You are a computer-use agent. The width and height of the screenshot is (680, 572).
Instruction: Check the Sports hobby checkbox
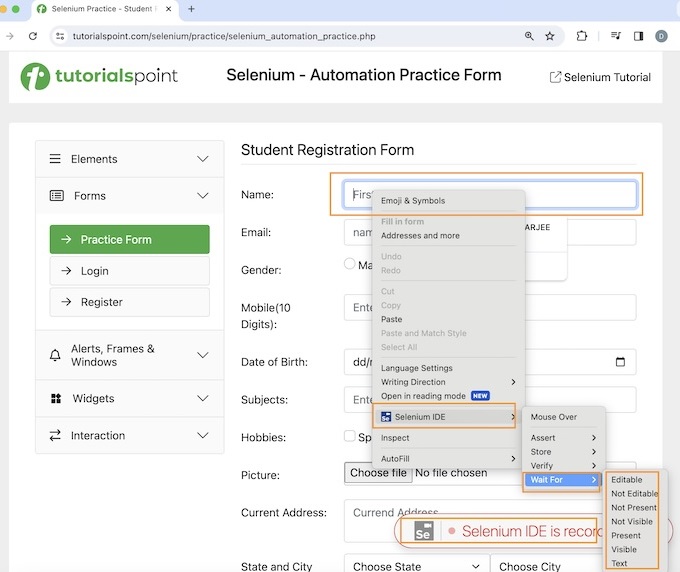(350, 436)
